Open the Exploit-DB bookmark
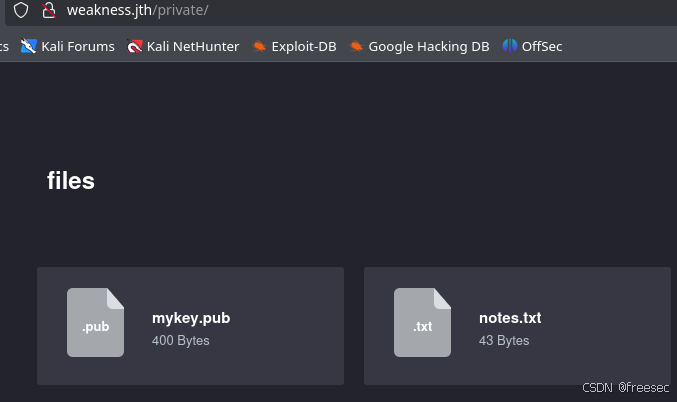Screen dimensions: 677x402 294,46
